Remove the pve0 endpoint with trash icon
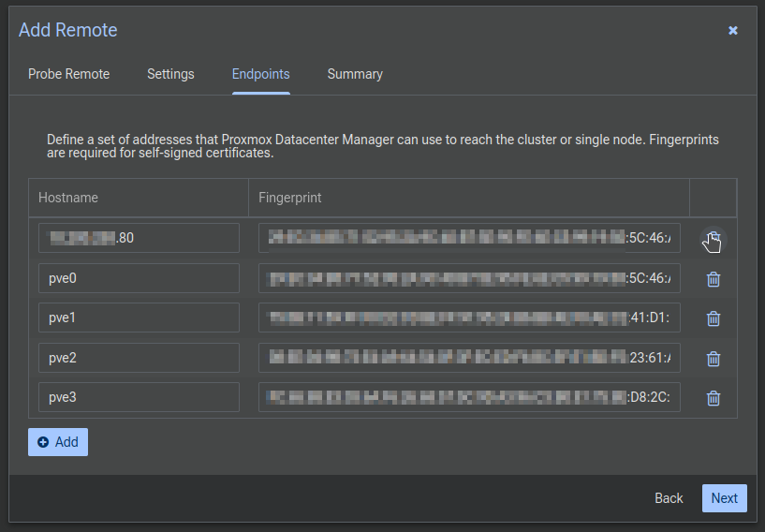Screen dimensions: 765x532 pos(713,279)
